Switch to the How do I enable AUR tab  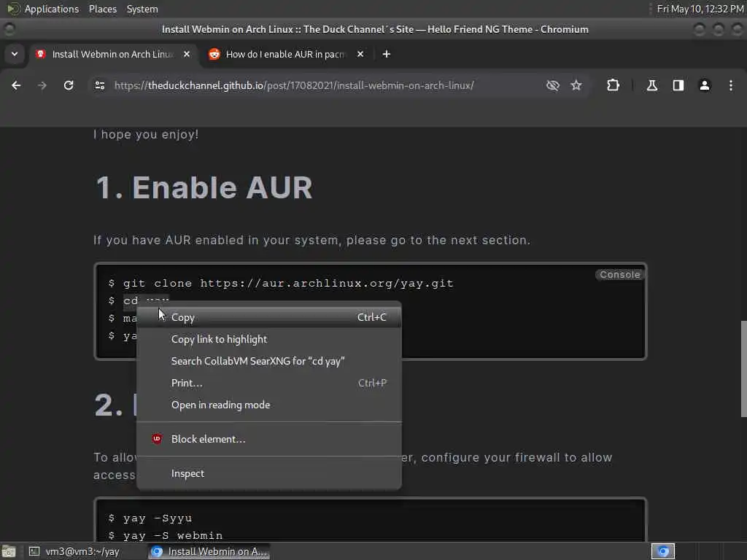click(x=286, y=54)
